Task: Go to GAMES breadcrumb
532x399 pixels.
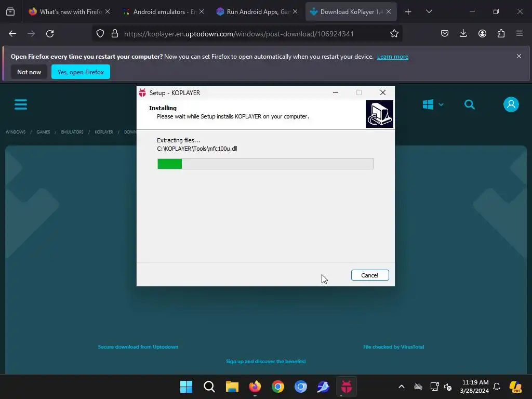Action: 44,132
